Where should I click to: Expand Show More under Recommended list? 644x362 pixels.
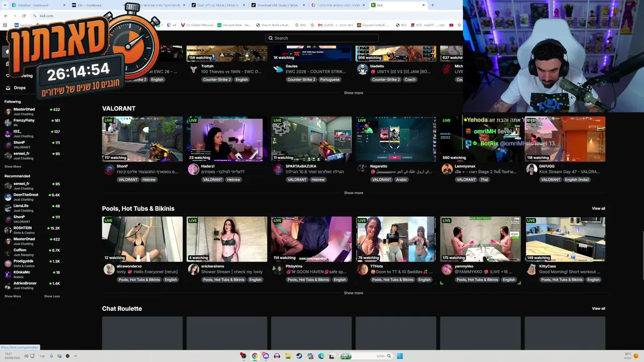click(x=13, y=296)
